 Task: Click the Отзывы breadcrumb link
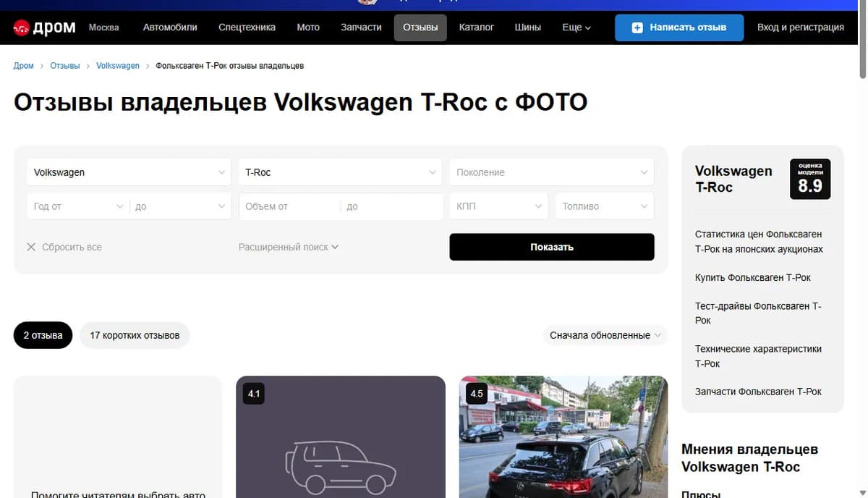tap(65, 66)
